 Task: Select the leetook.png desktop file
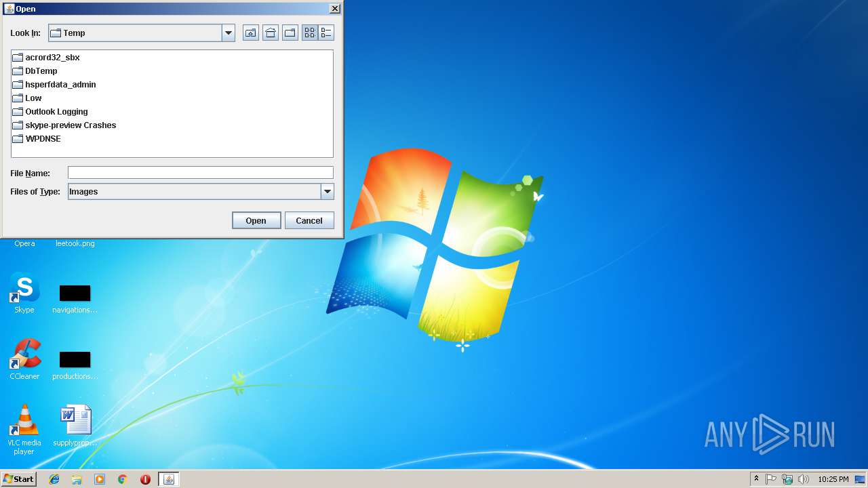pyautogui.click(x=75, y=243)
